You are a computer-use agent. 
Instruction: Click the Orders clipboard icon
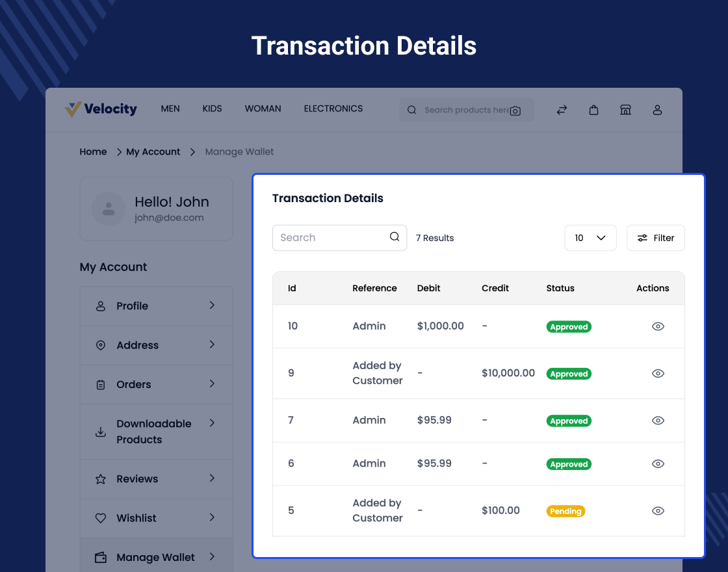[100, 384]
